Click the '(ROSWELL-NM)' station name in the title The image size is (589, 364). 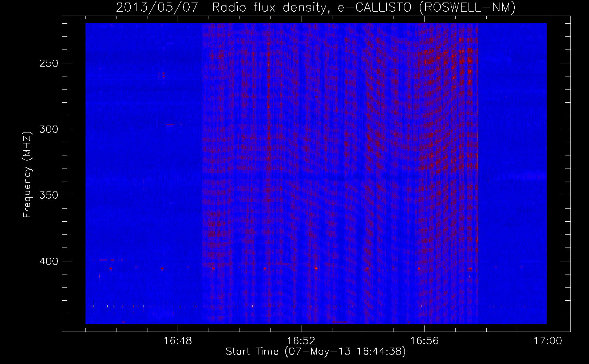tap(467, 7)
